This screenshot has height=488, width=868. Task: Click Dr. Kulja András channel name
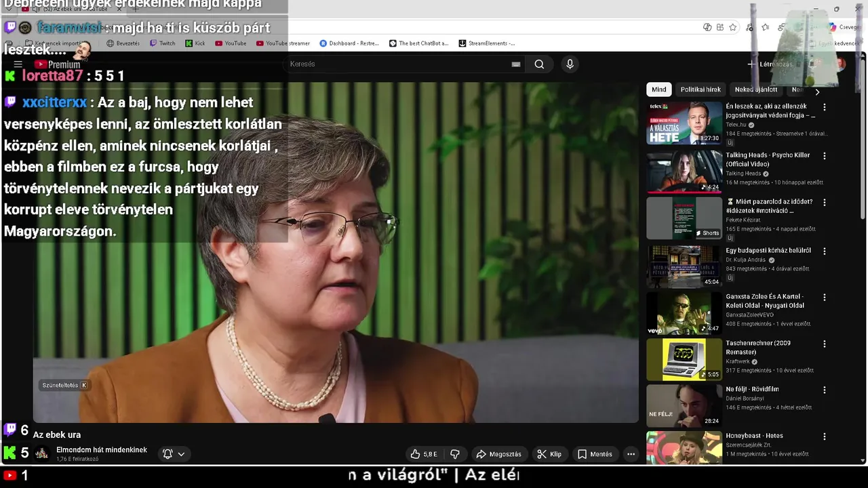pyautogui.click(x=746, y=260)
